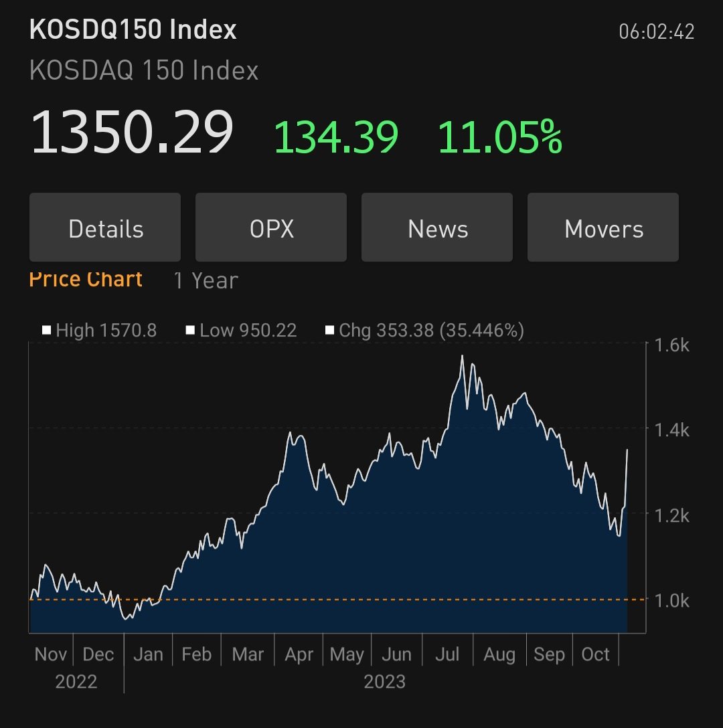Click the Feb month label
The width and height of the screenshot is (723, 728).
pyautogui.click(x=197, y=654)
